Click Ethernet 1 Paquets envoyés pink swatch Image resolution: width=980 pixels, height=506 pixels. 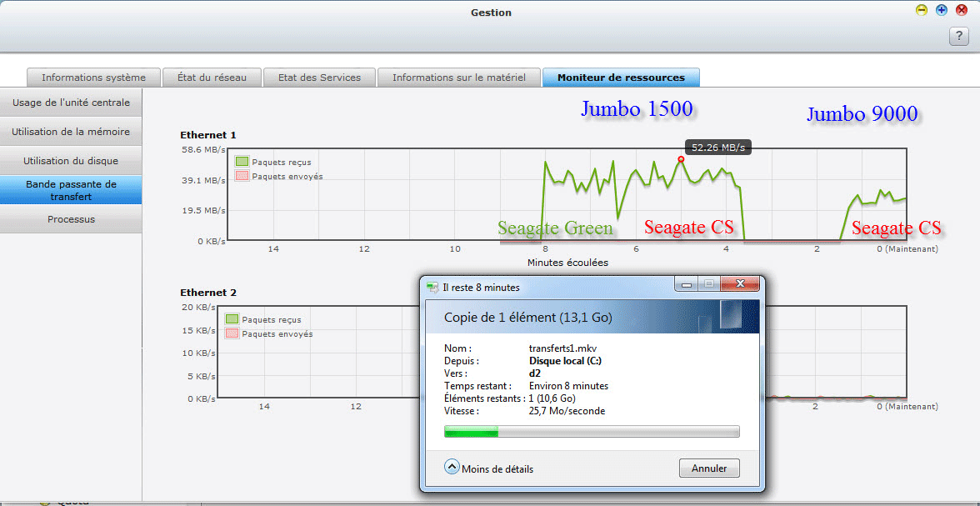(242, 177)
